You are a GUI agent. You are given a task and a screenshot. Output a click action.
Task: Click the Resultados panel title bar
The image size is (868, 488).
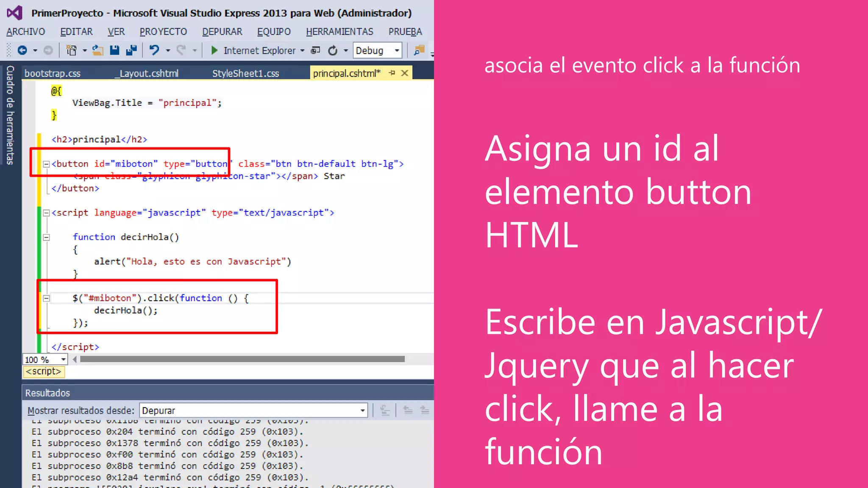[228, 393]
